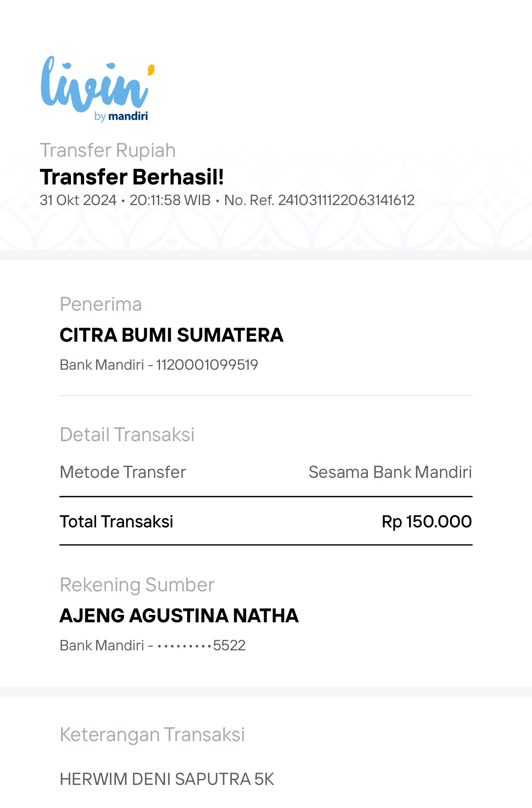The width and height of the screenshot is (532, 808).
Task: Click recipient account number 1120001099519
Action: pos(207,365)
